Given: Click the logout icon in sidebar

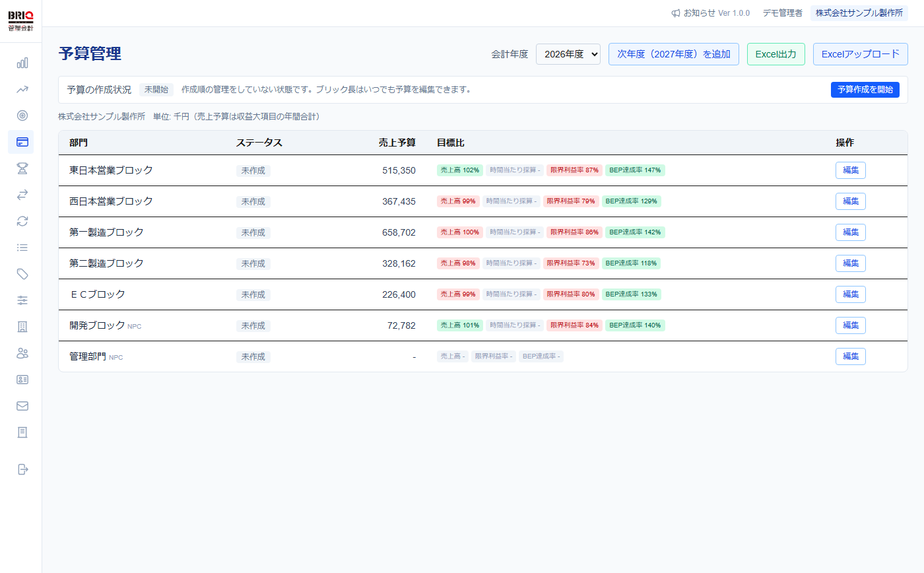Looking at the screenshot, I should pyautogui.click(x=22, y=469).
